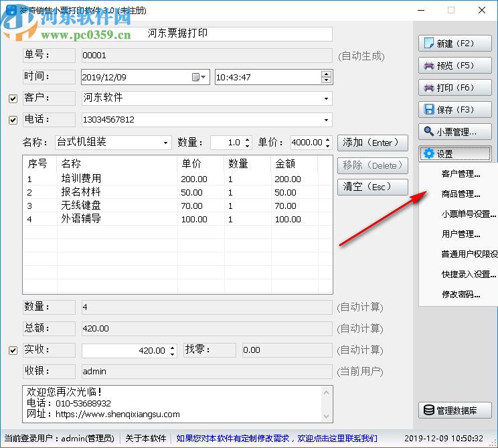Viewport: 498px width, 448px height.
Task: Click the settings gear icon
Action: pyautogui.click(x=429, y=154)
